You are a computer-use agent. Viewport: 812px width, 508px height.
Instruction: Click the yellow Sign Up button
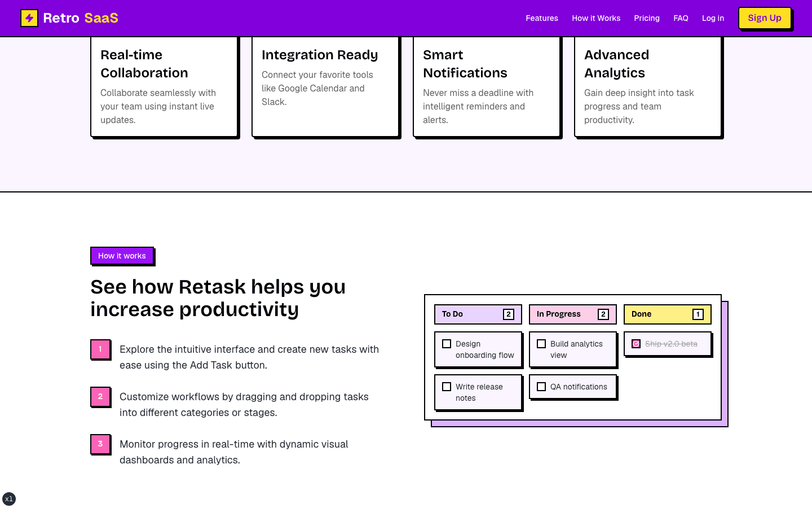pos(765,18)
